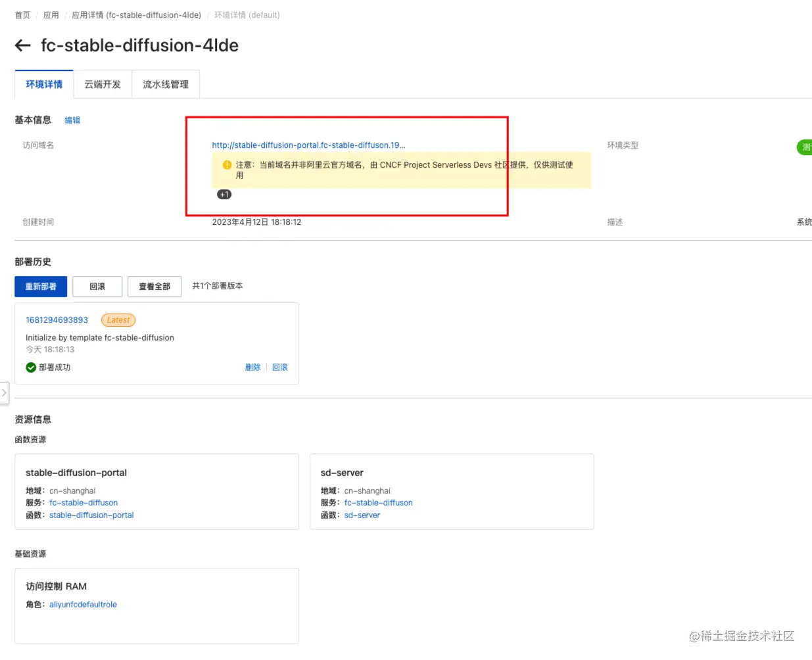Image resolution: width=812 pixels, height=660 pixels.
Task: Click the text 共1个部署版本
Action: (x=218, y=286)
